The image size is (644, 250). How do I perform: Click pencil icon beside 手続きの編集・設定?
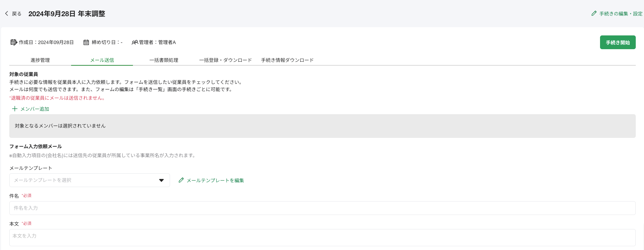coord(594,13)
